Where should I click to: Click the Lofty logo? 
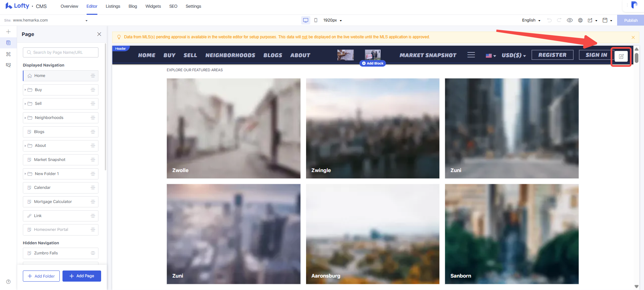17,6
